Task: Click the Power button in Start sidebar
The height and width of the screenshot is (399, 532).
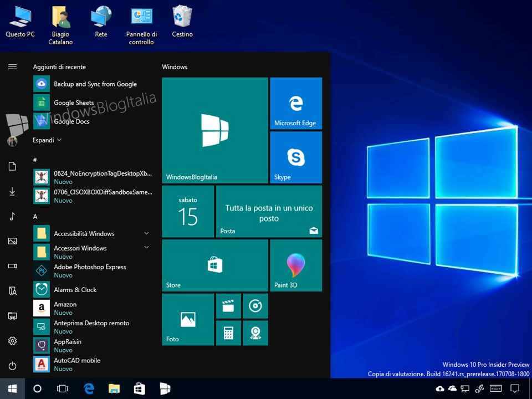Action: click(x=12, y=366)
